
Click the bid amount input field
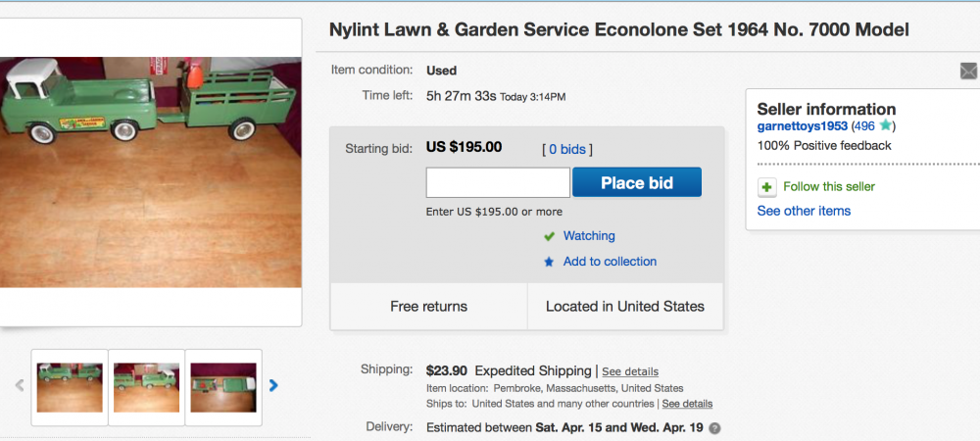pos(498,183)
